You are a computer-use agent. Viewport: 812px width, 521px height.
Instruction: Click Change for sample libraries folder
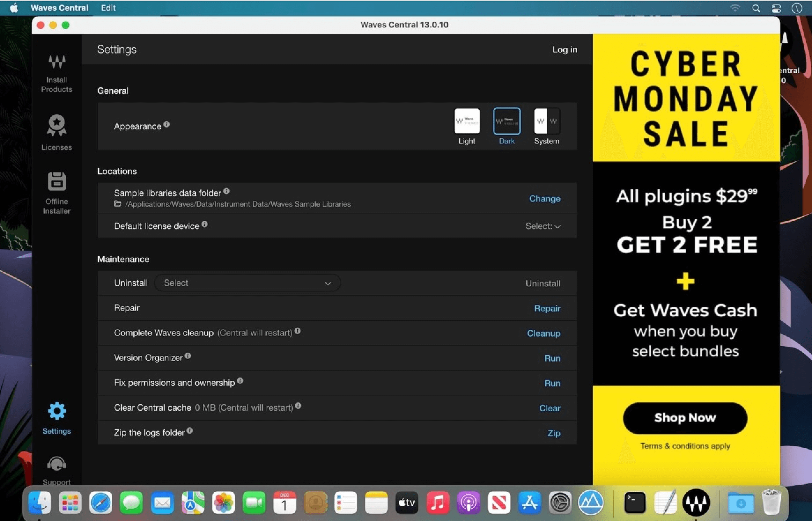click(x=545, y=199)
